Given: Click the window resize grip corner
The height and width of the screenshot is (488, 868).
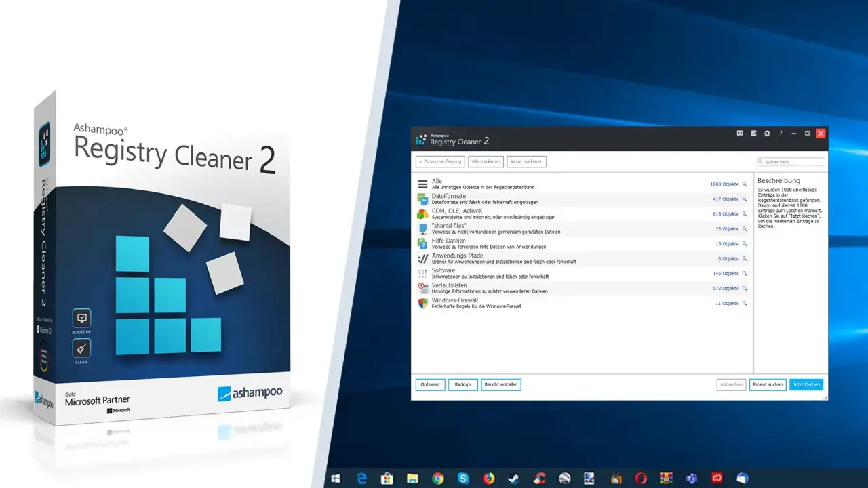Looking at the screenshot, I should click(x=825, y=398).
